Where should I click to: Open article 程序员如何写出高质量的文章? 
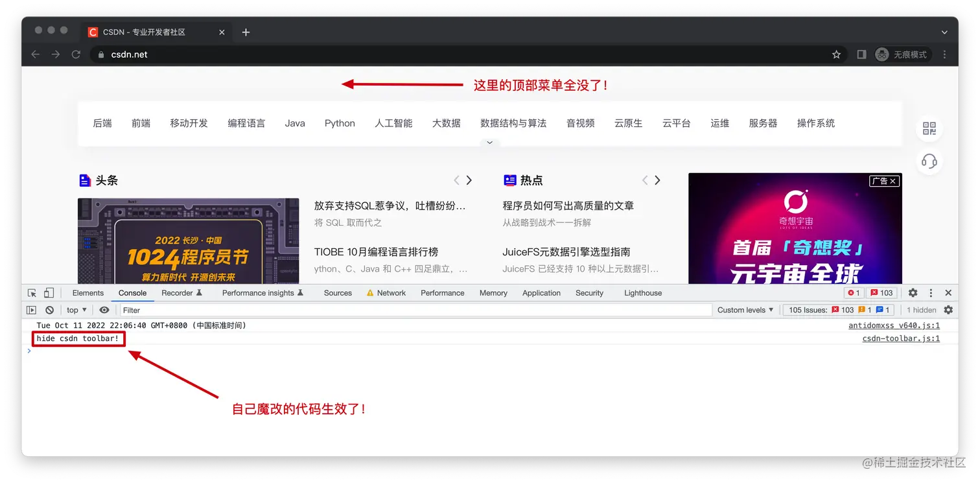coord(568,206)
